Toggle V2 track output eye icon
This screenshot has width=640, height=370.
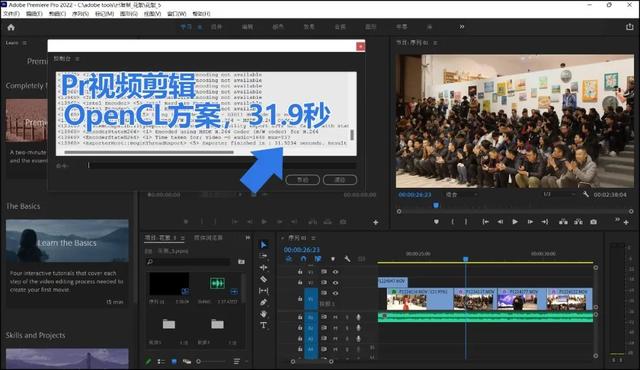335,282
